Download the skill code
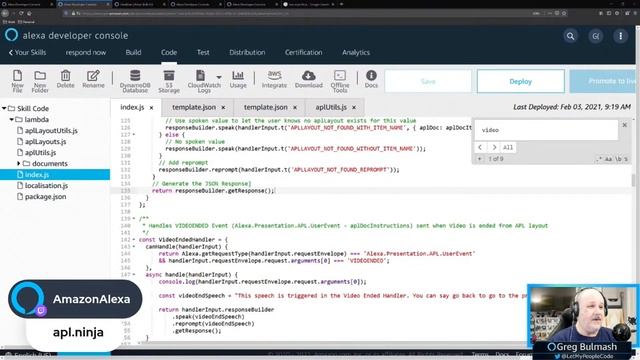640x360 pixels. tap(309, 79)
